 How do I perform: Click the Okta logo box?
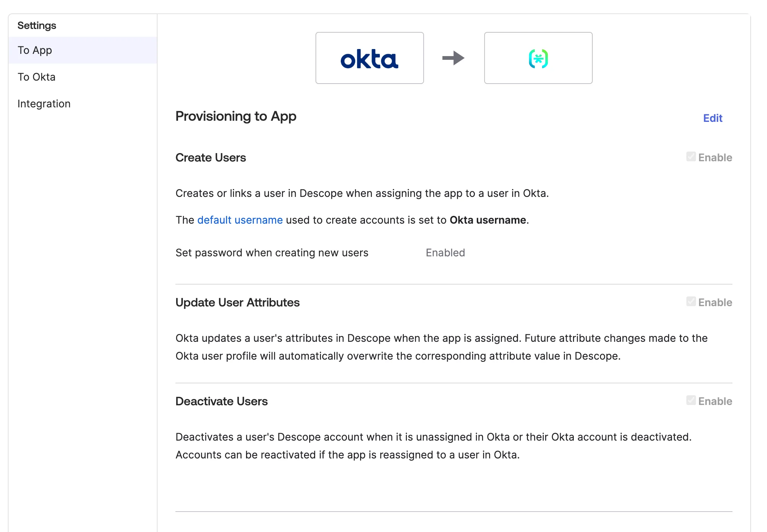pos(369,58)
